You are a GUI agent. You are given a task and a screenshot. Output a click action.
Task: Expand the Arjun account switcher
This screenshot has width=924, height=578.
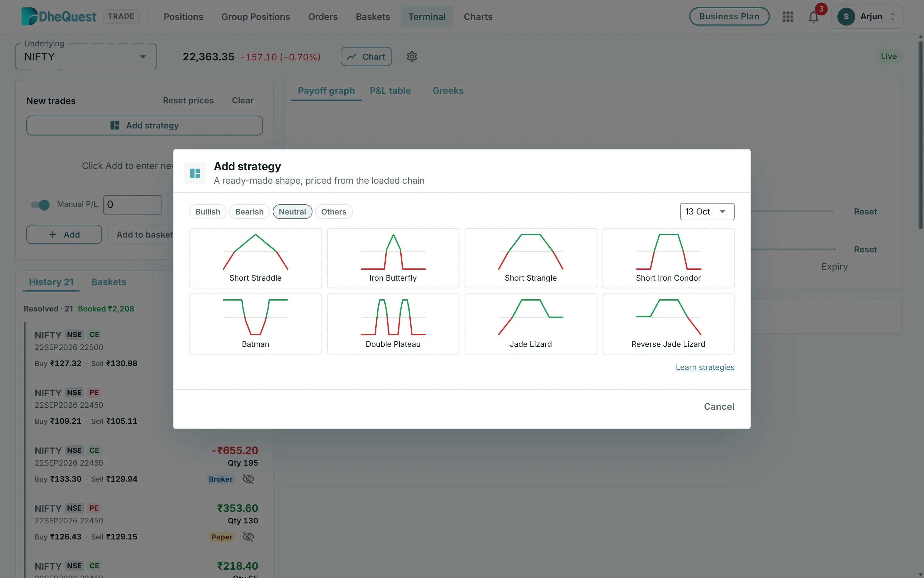[x=892, y=16]
